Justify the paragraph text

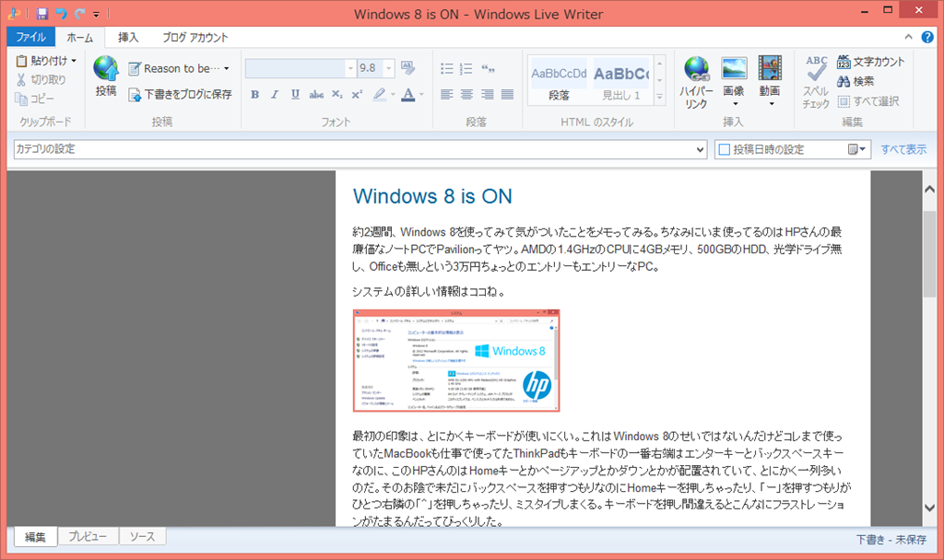(x=508, y=95)
